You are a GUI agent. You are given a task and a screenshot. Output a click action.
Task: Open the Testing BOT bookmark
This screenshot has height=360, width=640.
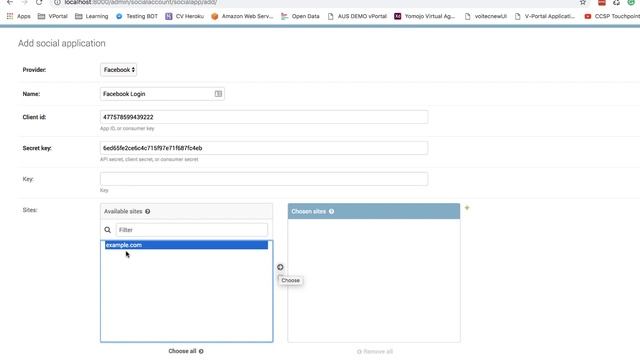click(137, 16)
